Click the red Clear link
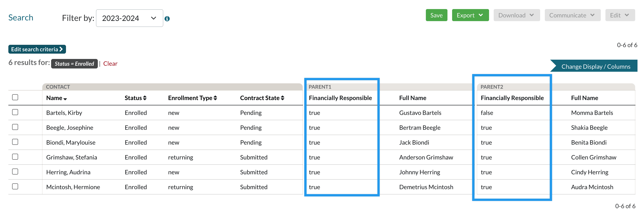Viewport: 644px width, 214px height. point(110,64)
